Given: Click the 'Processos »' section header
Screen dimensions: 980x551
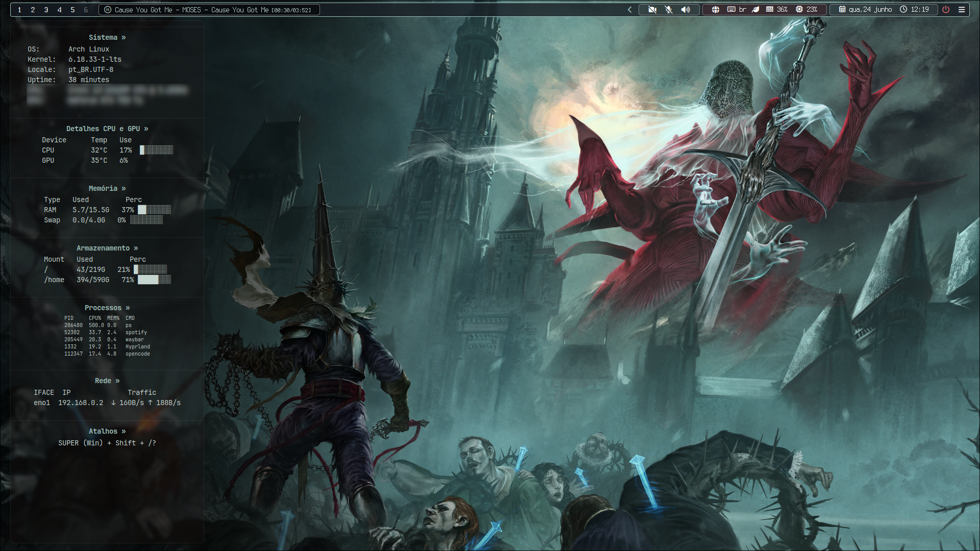Looking at the screenshot, I should tap(107, 308).
